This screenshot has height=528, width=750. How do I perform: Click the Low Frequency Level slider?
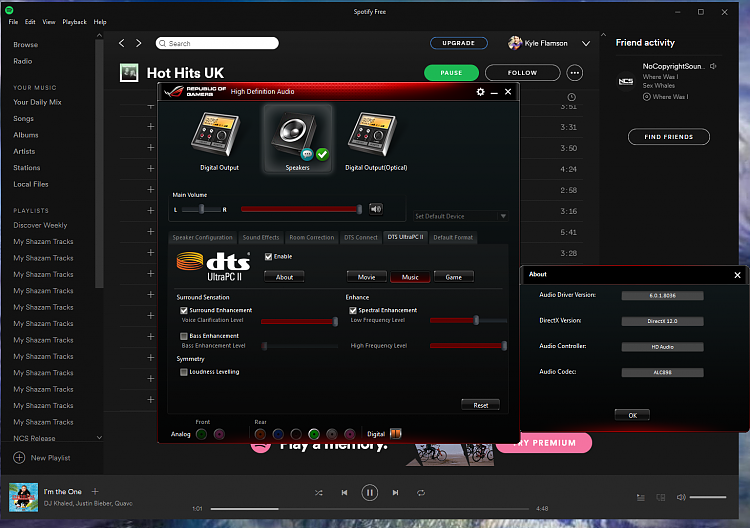(x=468, y=320)
